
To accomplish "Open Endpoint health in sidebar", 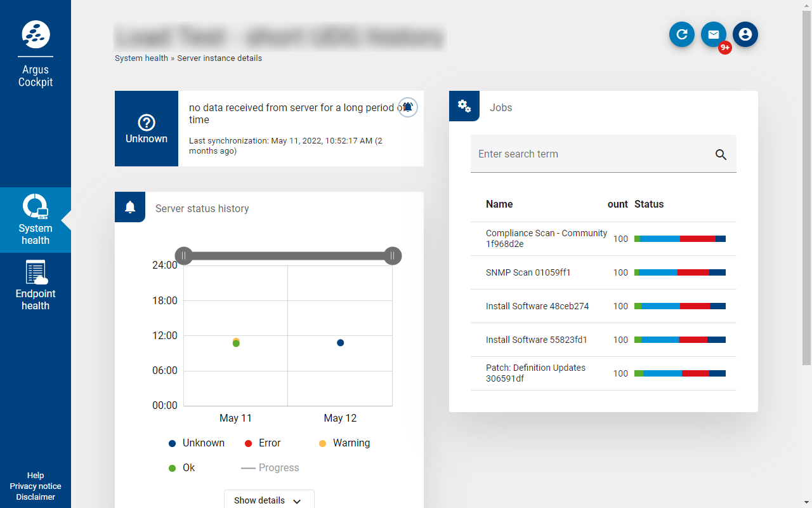I will tap(36, 285).
